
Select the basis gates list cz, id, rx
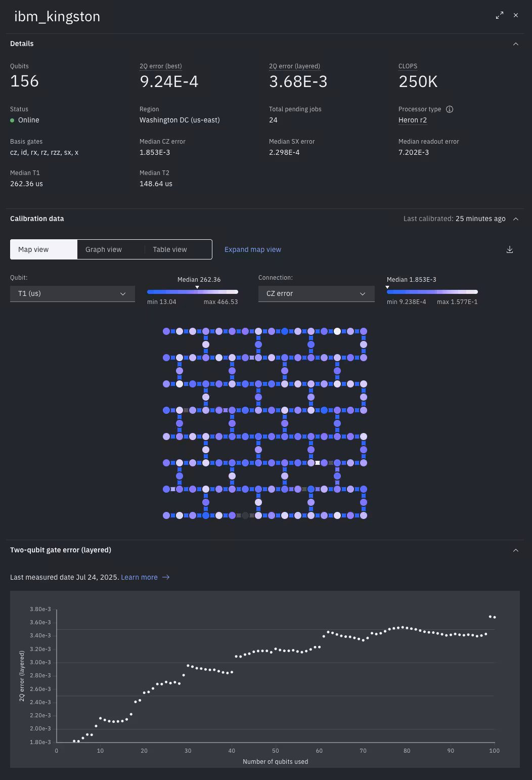[x=44, y=153]
